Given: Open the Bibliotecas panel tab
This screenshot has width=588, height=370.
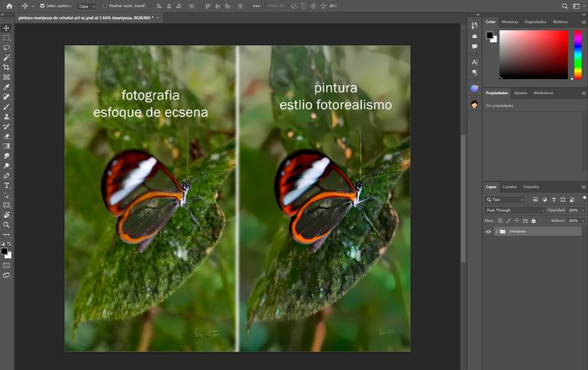Looking at the screenshot, I should pyautogui.click(x=544, y=92).
